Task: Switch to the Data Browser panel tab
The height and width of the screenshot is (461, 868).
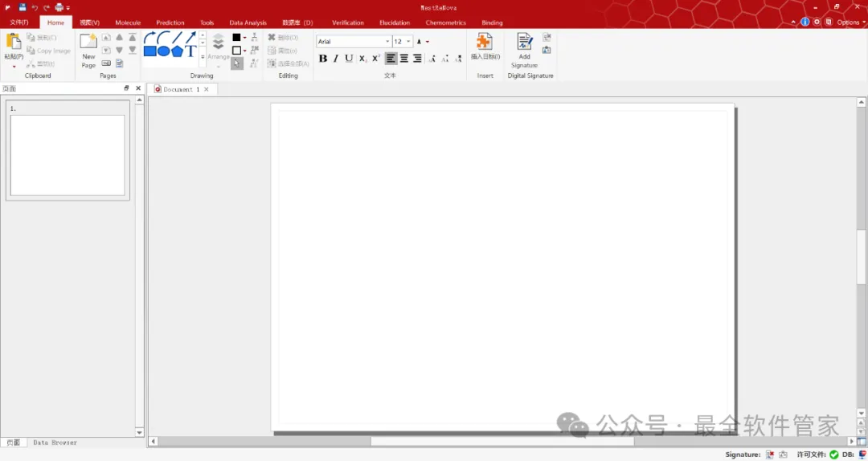Action: coord(55,443)
